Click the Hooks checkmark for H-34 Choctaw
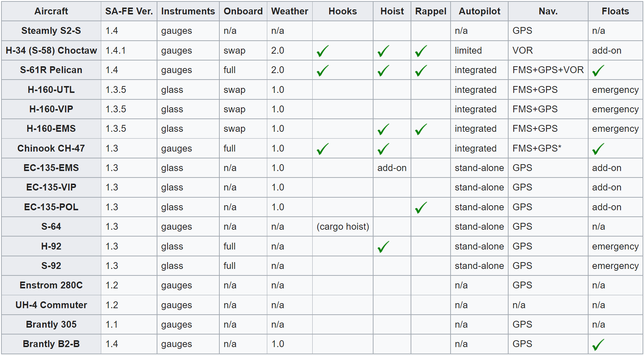This screenshot has height=355, width=644. (x=323, y=51)
